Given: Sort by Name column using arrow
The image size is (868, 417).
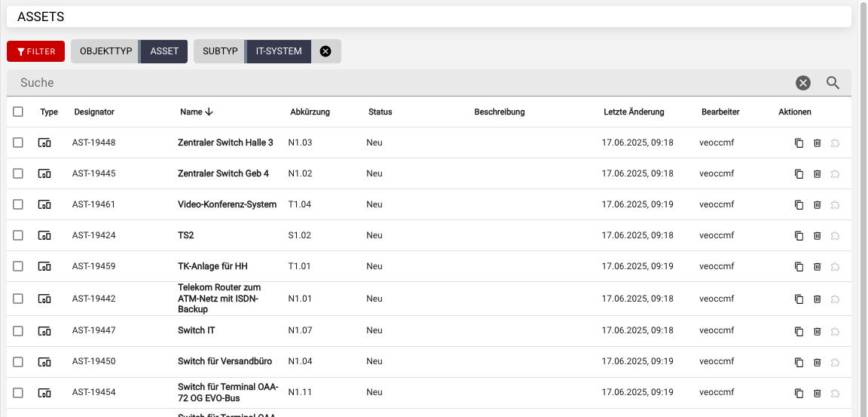Looking at the screenshot, I should click(209, 112).
